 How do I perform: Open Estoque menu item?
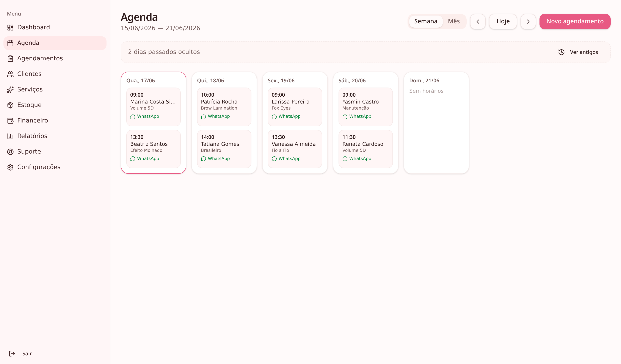tap(55, 105)
